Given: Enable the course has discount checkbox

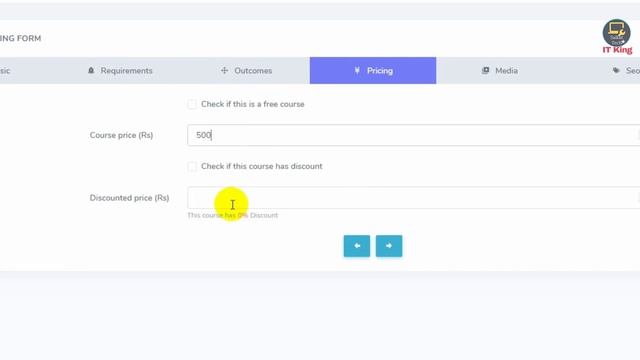Looking at the screenshot, I should coord(192,167).
